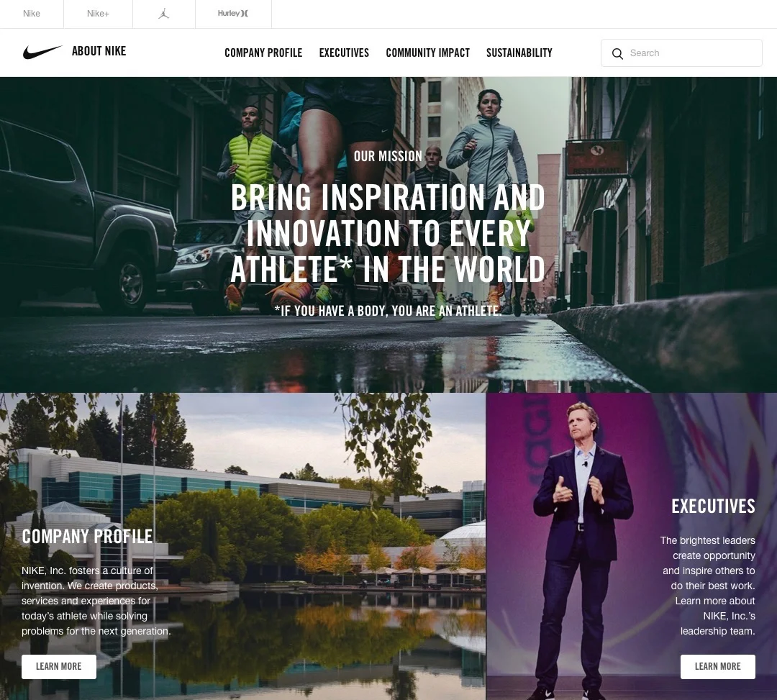Image resolution: width=777 pixels, height=700 pixels.
Task: Open the Jordan jumpman brand icon
Action: tap(164, 14)
